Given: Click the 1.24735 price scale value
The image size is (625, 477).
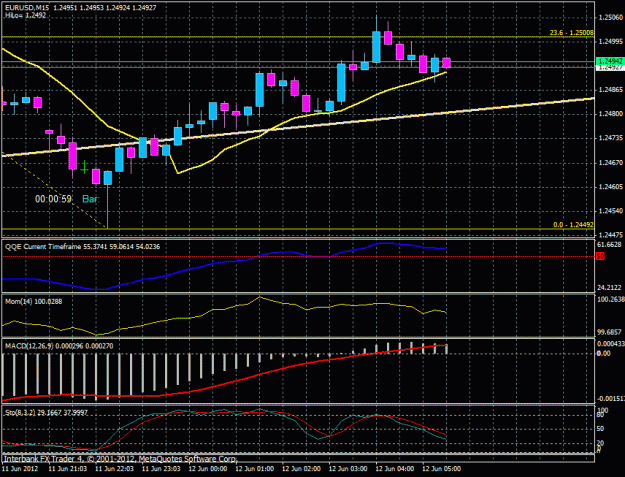Looking at the screenshot, I should tap(611, 138).
